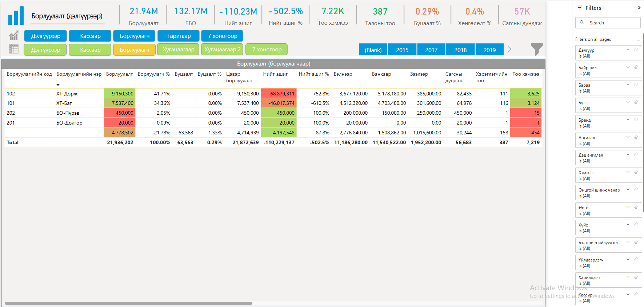
Task: Clear the Бараа filter with its eraser icon
Action: click(x=636, y=85)
